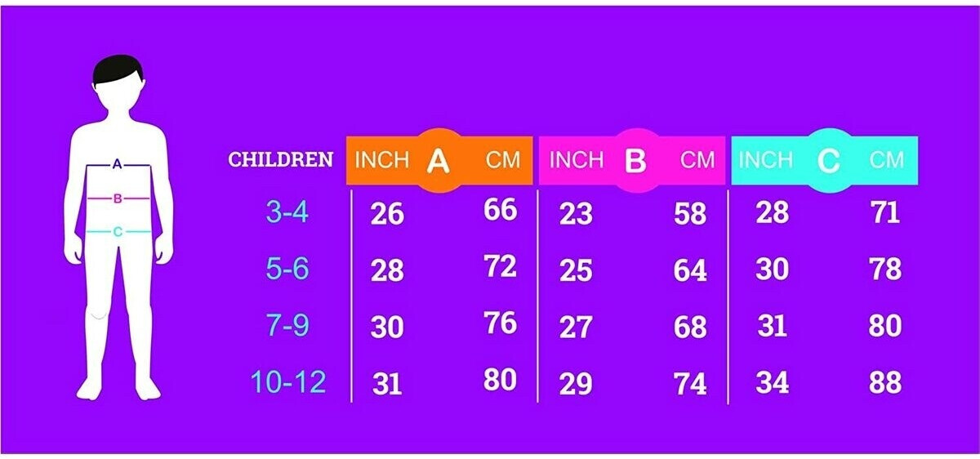The image size is (980, 459).
Task: Click the orange A circle badge
Action: [x=439, y=161]
